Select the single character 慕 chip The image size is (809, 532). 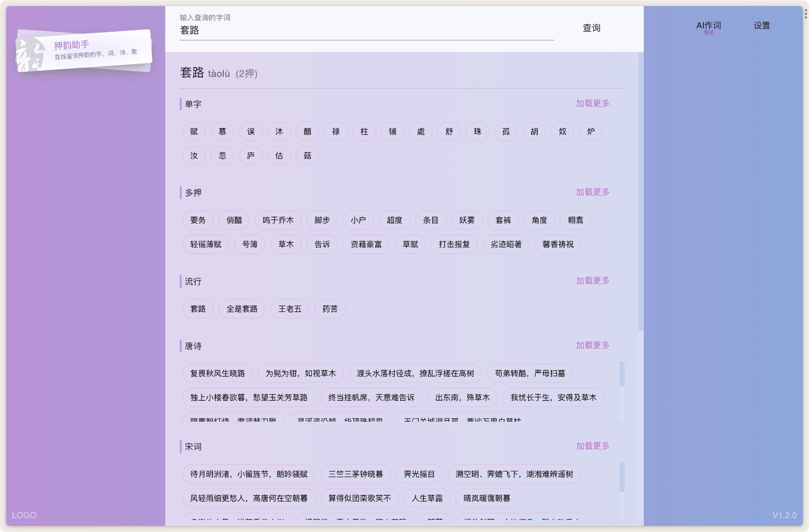pos(222,132)
